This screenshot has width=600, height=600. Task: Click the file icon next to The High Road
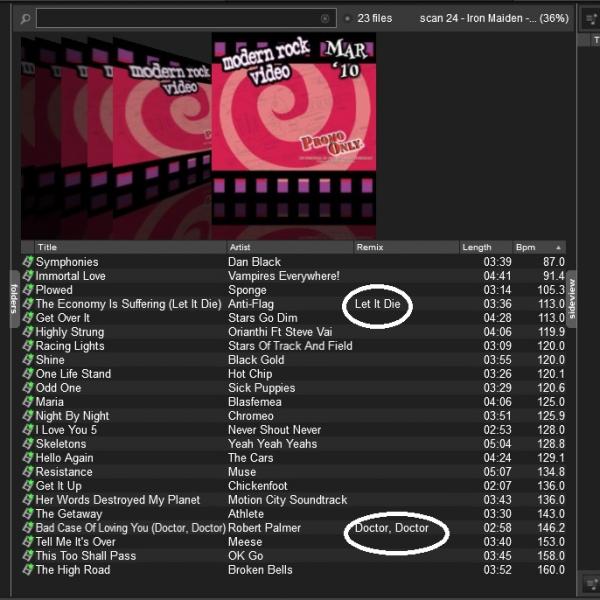click(28, 570)
